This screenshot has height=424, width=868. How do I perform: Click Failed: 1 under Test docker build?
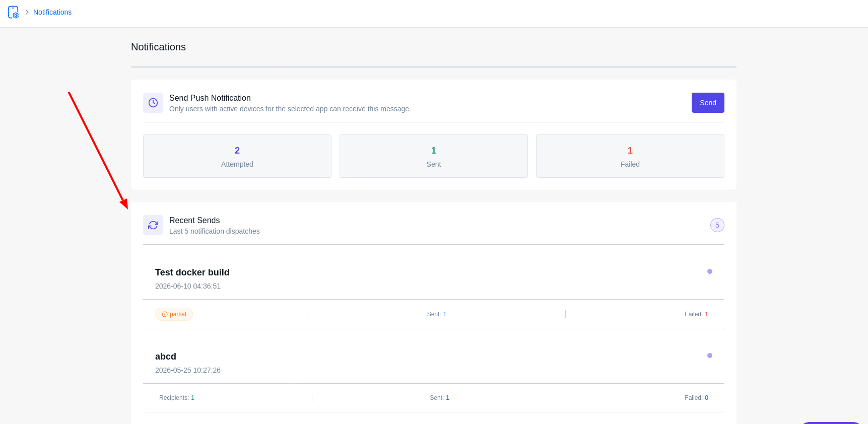(696, 314)
